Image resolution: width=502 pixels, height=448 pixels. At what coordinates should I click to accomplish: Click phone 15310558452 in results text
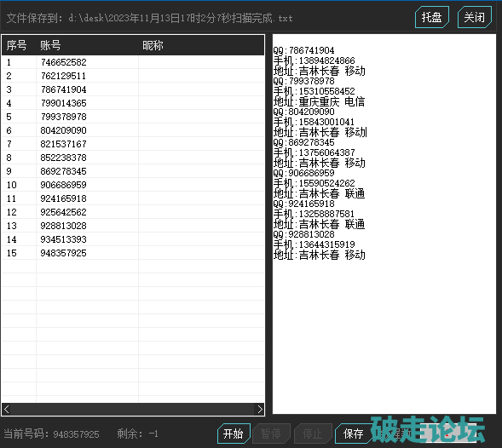point(326,91)
